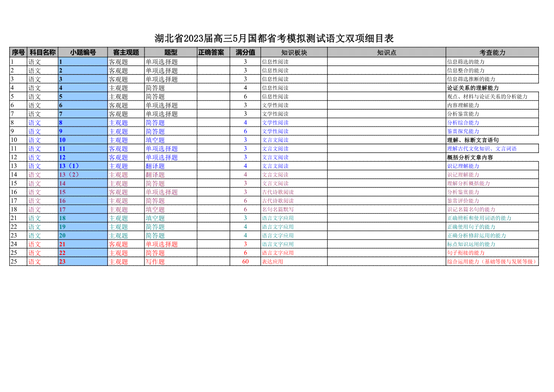Screen dimensions: 554x392
Task: Select the cell 内容理解能力
Action: pos(492,105)
